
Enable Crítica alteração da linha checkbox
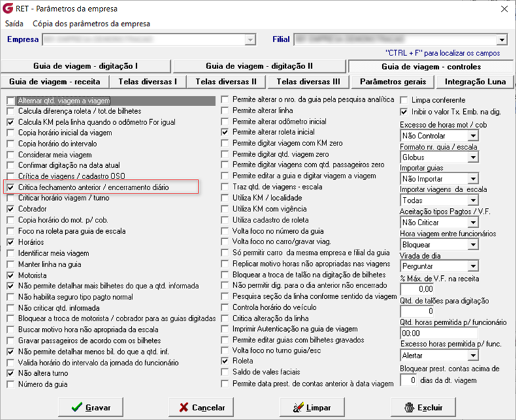(x=225, y=319)
